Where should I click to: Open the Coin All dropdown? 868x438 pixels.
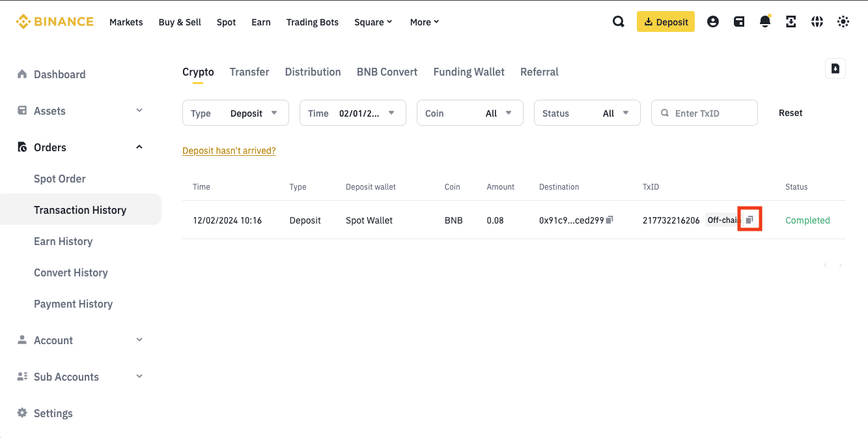(x=470, y=113)
